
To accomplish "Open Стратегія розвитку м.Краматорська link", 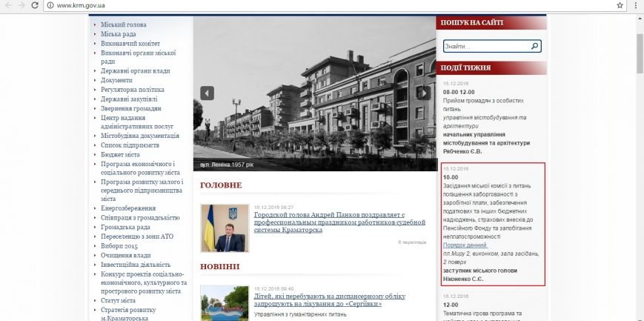I will pos(128,314).
